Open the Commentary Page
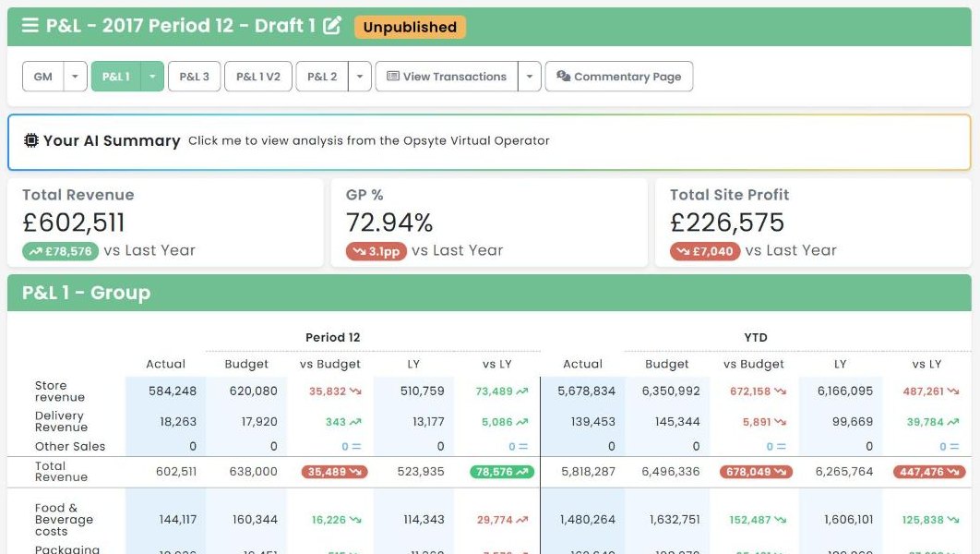Viewport: 980px width, 554px height. point(619,77)
